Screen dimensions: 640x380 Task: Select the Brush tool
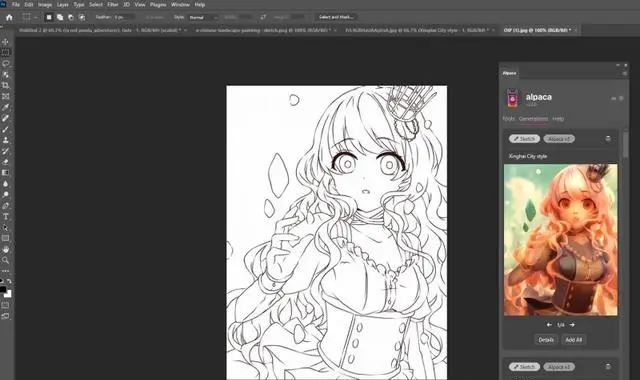pyautogui.click(x=5, y=129)
